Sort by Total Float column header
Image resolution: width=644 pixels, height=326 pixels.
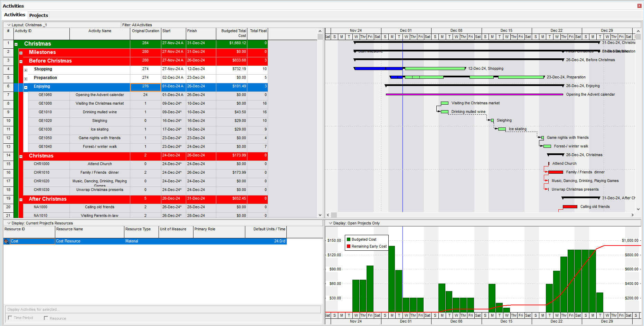(258, 31)
